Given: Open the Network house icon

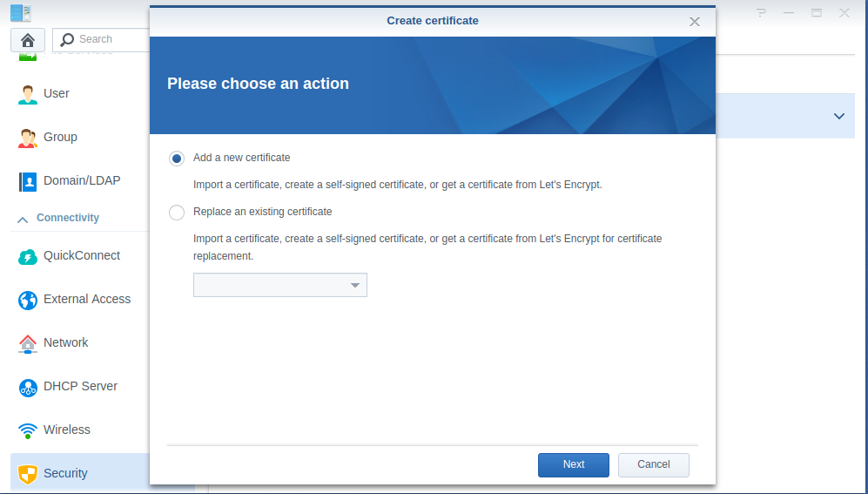Looking at the screenshot, I should point(27,343).
